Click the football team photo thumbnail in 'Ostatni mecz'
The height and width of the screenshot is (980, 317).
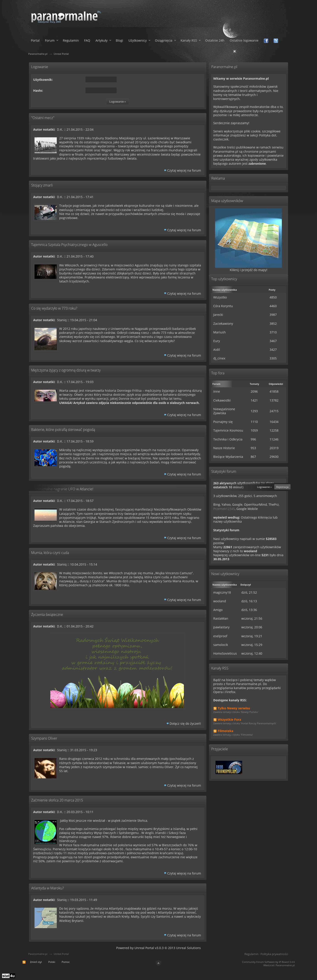(46, 145)
